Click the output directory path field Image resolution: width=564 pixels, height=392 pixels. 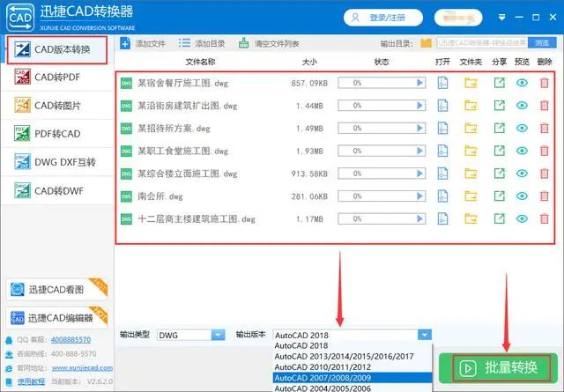click(x=482, y=43)
